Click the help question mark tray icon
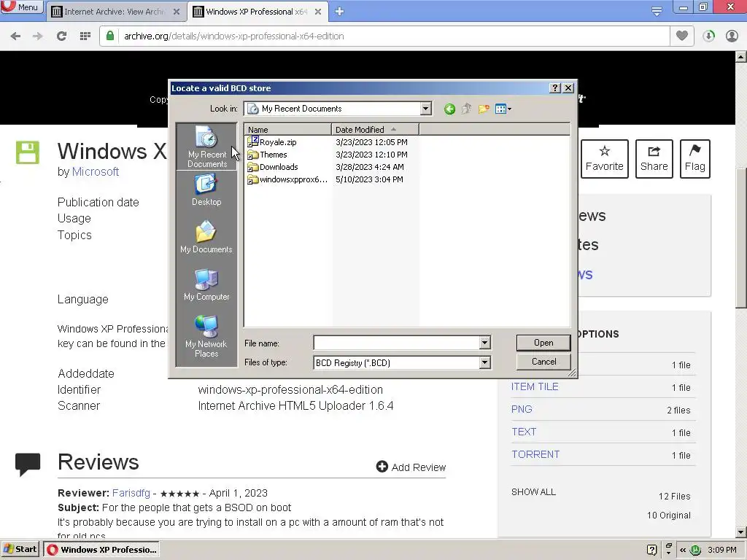The width and height of the screenshot is (747, 560). coord(652,550)
